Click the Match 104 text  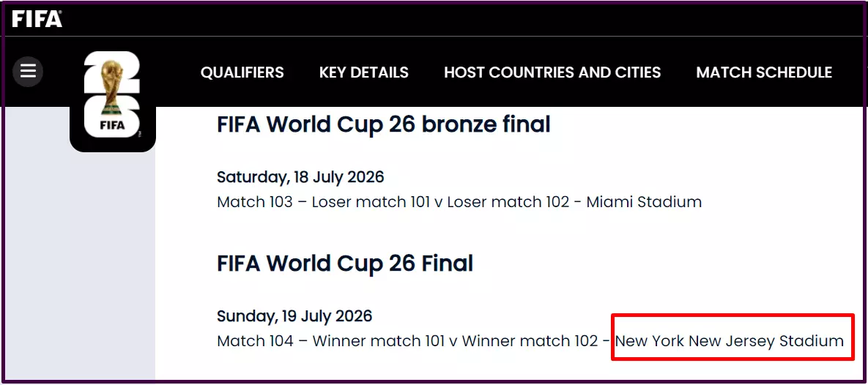[x=255, y=341]
